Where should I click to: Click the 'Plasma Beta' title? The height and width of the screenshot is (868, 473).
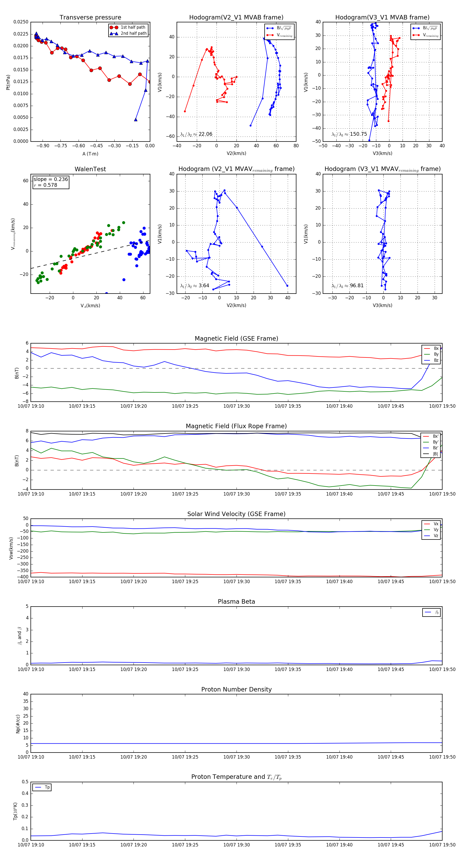pos(236,602)
